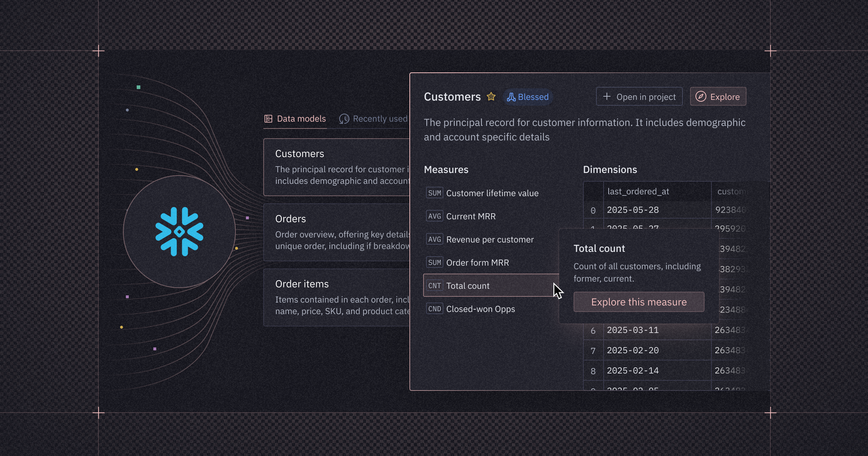The width and height of the screenshot is (868, 456).
Task: Select the Total count measure
Action: pos(468,285)
